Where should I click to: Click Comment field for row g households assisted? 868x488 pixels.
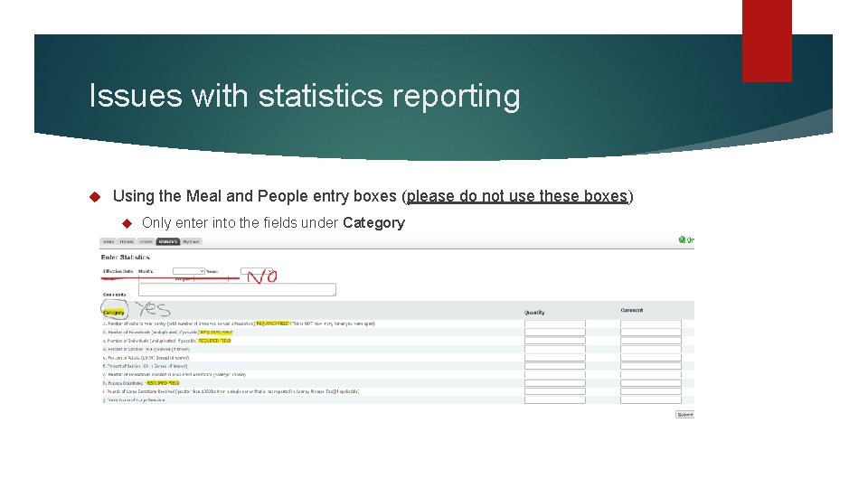tap(650, 374)
